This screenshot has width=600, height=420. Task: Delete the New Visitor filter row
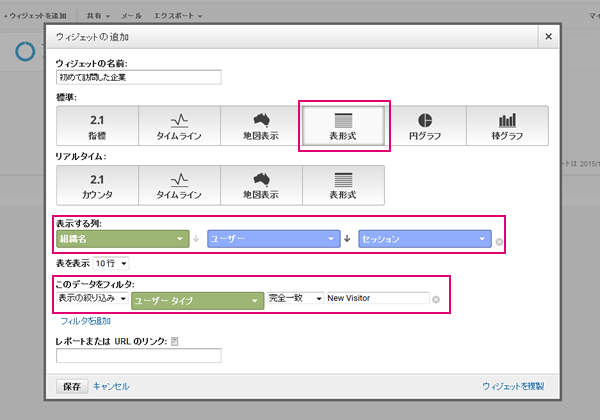click(x=436, y=299)
